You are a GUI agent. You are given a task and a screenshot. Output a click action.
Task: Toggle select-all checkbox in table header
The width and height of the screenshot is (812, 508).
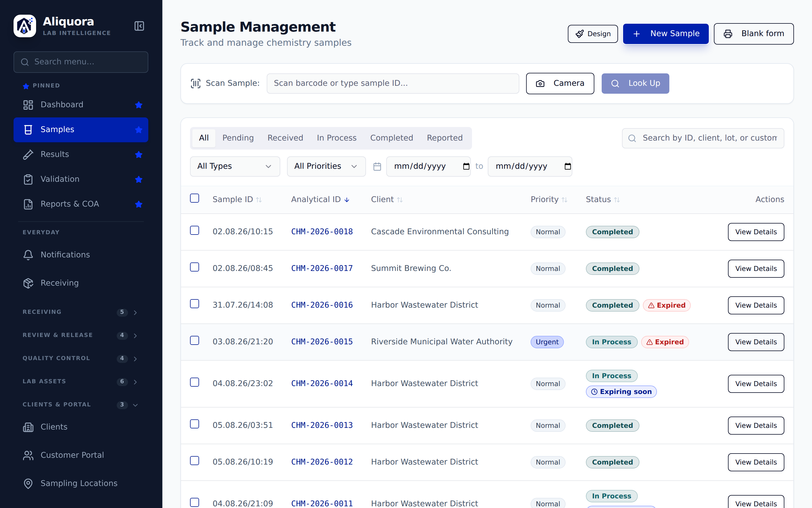coord(195,198)
